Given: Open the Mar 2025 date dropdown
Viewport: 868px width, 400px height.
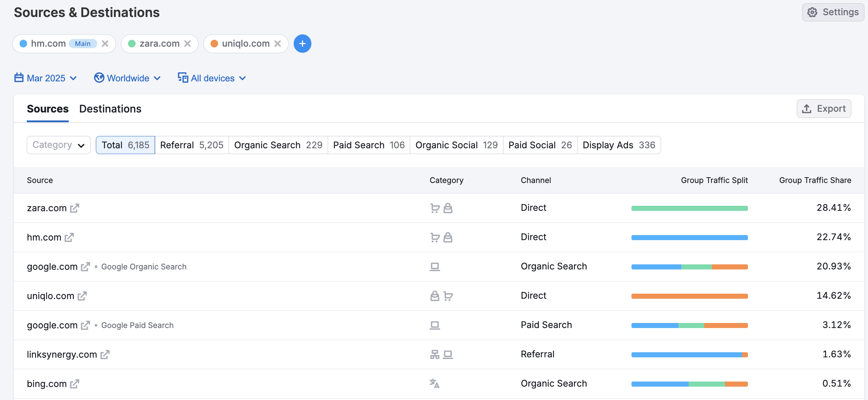Looking at the screenshot, I should coord(46,78).
